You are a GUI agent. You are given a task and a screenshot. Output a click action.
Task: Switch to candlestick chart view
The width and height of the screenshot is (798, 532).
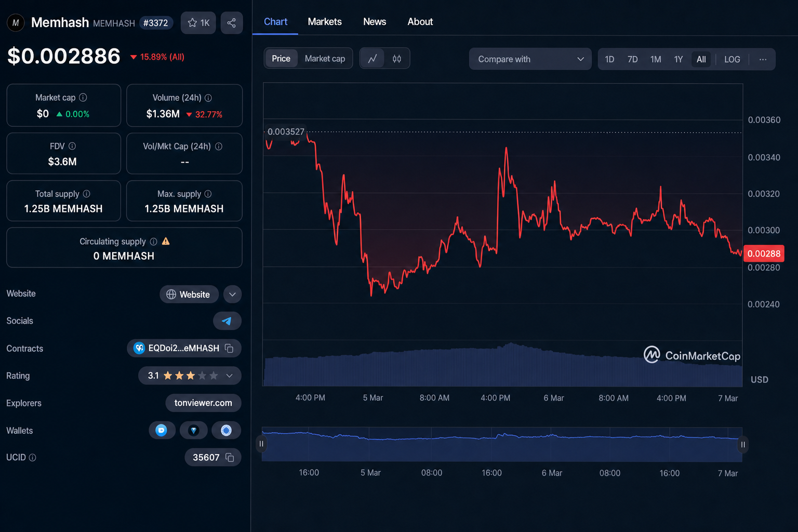click(397, 59)
